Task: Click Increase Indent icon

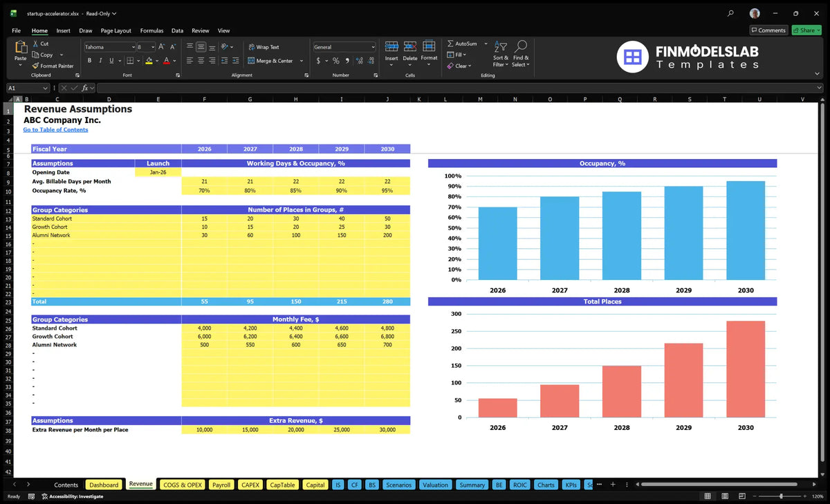Action: pos(237,61)
